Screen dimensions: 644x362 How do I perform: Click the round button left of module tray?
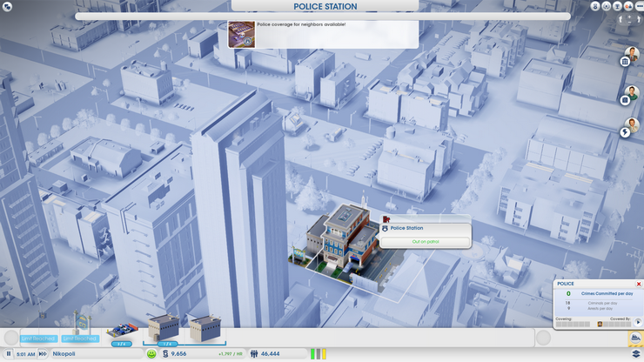pos(11,338)
